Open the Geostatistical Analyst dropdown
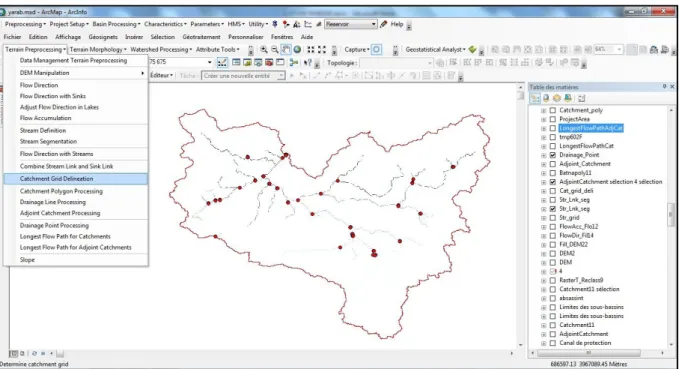679x369 pixels. pyautogui.click(x=435, y=49)
